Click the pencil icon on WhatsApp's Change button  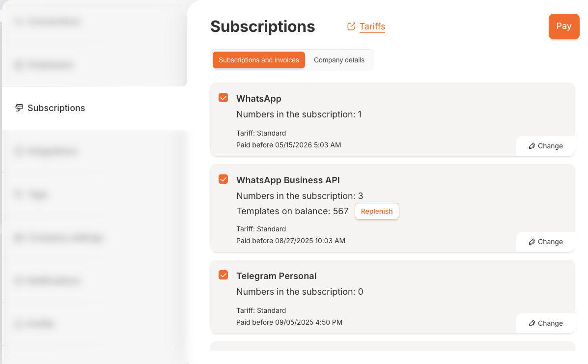[x=532, y=146]
